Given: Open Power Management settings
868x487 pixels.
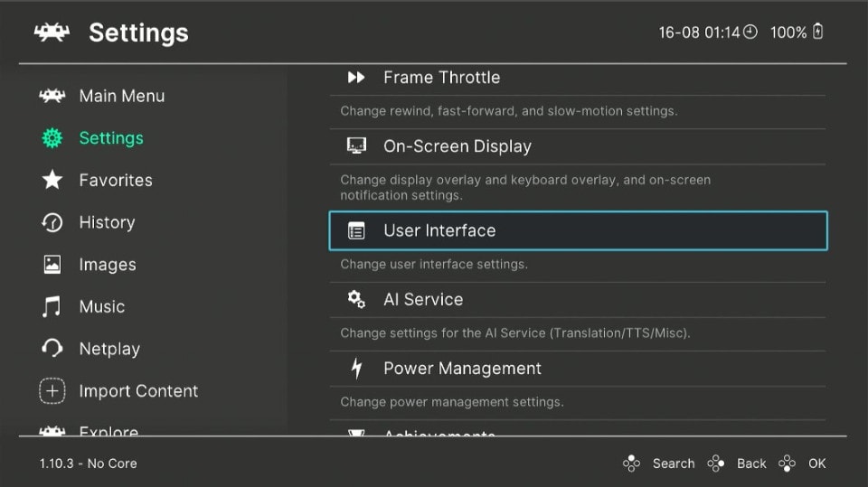Looking at the screenshot, I should click(x=578, y=368).
